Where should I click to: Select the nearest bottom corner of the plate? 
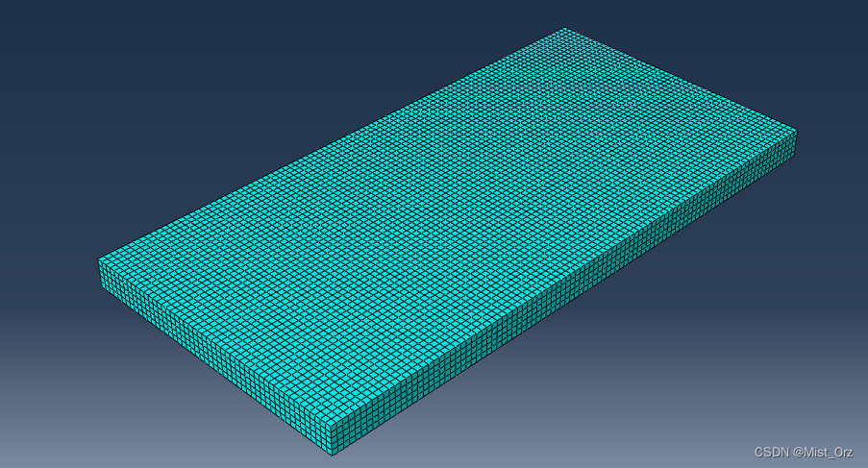[x=332, y=454]
